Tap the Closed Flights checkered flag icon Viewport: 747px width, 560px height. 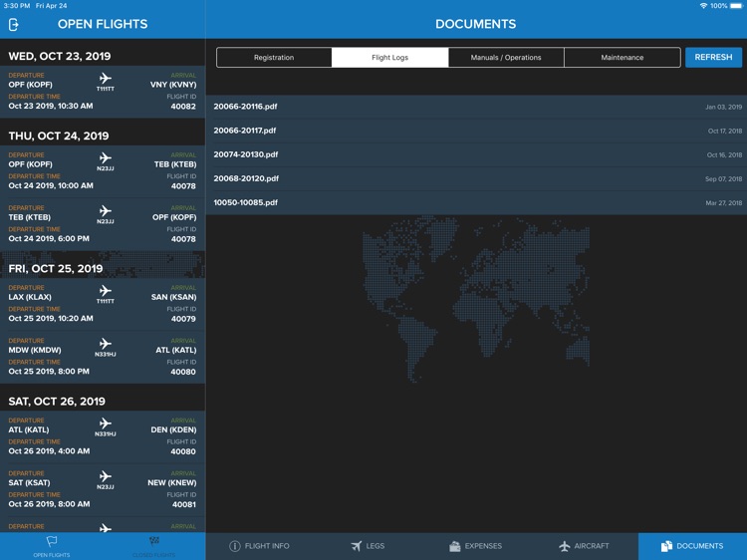[153, 541]
